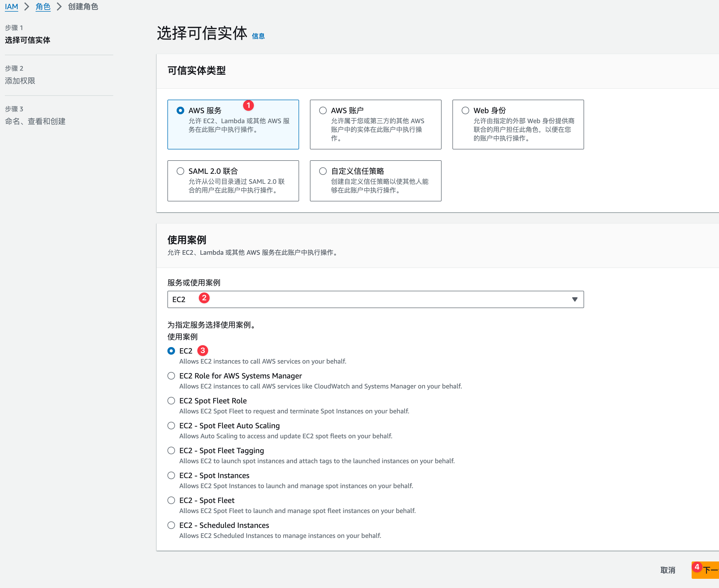Select the AWS 服务 trusted entity radio
This screenshot has width=719, height=588.
tap(180, 110)
